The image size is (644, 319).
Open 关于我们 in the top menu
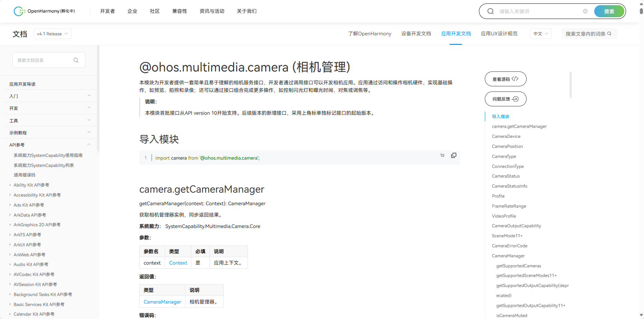tap(247, 11)
